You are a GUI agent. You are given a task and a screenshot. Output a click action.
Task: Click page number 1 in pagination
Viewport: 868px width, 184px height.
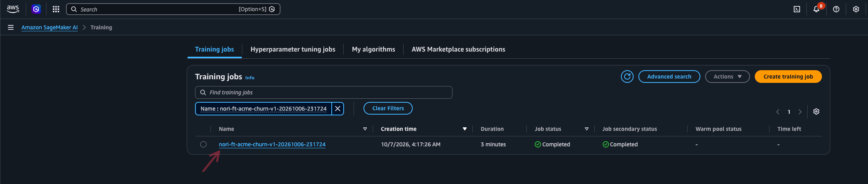[x=789, y=112]
